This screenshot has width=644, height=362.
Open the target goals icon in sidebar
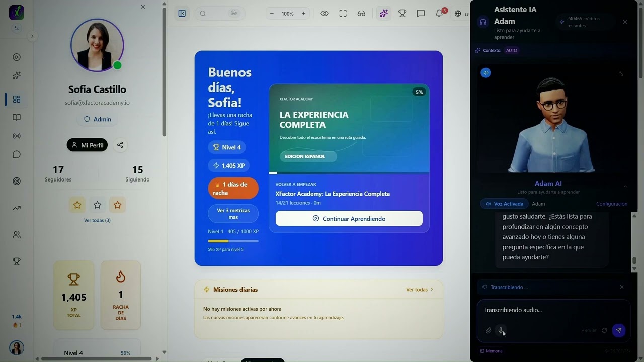[x=17, y=181]
